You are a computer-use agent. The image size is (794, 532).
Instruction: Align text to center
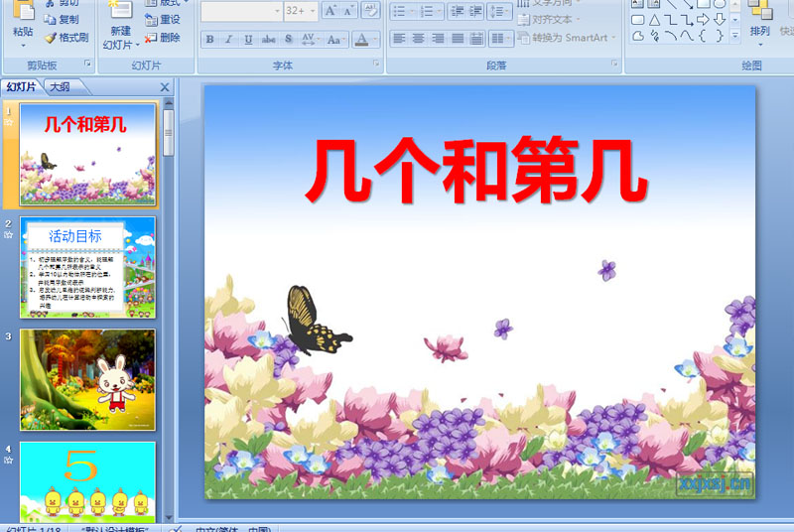(x=418, y=38)
